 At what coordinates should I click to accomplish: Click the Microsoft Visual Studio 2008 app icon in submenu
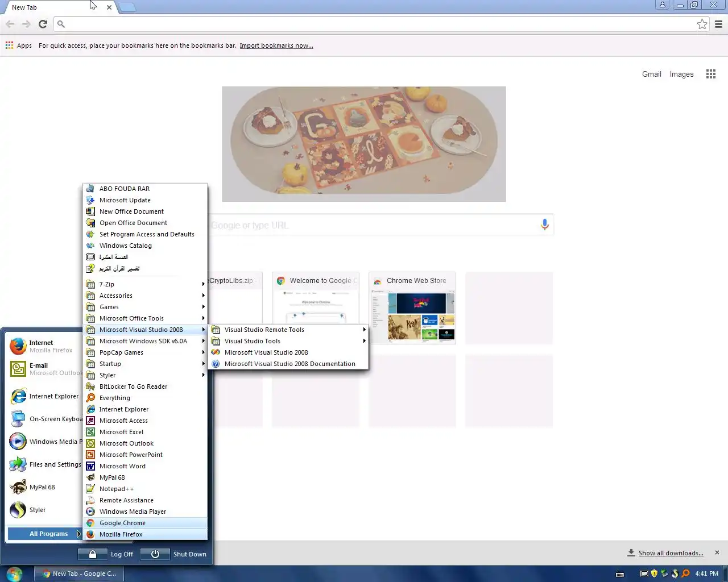(x=216, y=352)
